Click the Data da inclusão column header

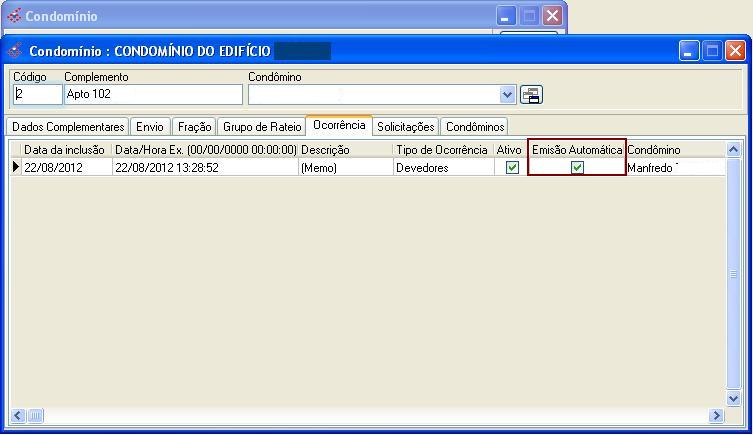pos(66,150)
